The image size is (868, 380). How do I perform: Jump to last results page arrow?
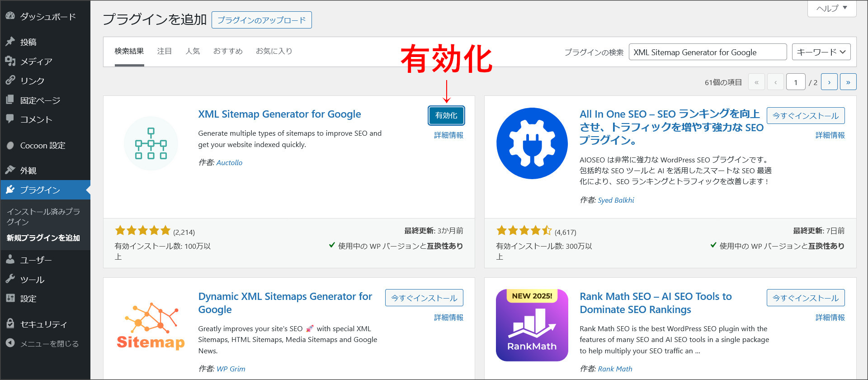pyautogui.click(x=848, y=82)
